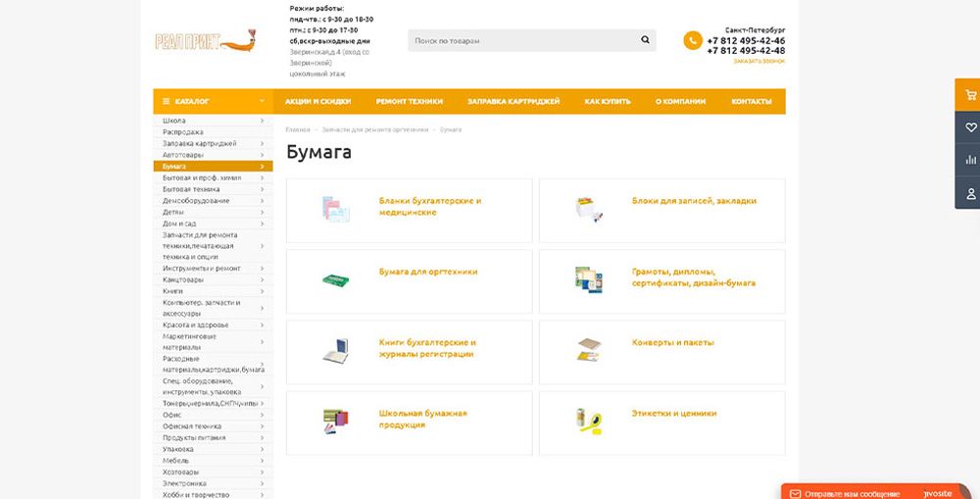Click the Реал Принт logo

[x=205, y=41]
